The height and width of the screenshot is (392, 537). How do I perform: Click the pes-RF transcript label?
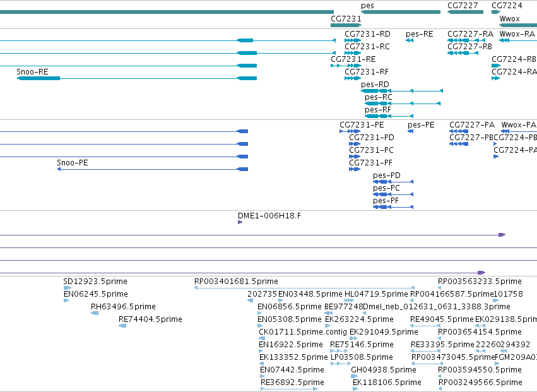click(x=378, y=110)
